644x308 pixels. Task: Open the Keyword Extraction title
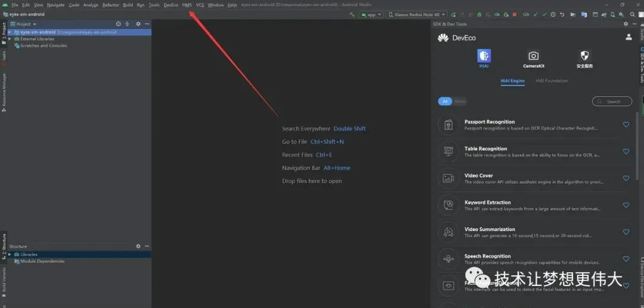(x=488, y=202)
